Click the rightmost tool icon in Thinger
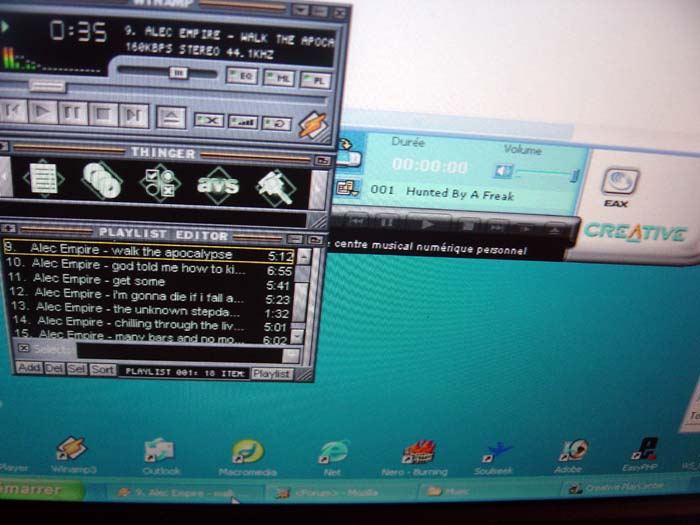 (x=275, y=188)
